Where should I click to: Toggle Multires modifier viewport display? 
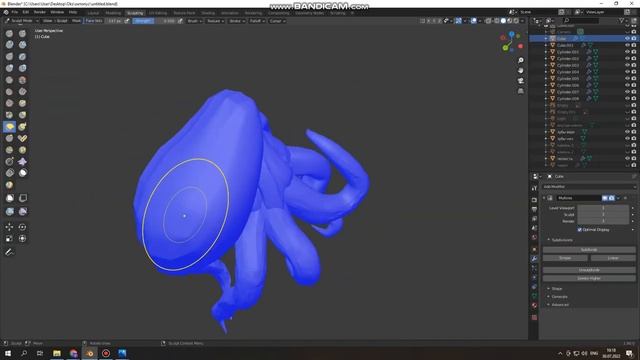click(604, 198)
